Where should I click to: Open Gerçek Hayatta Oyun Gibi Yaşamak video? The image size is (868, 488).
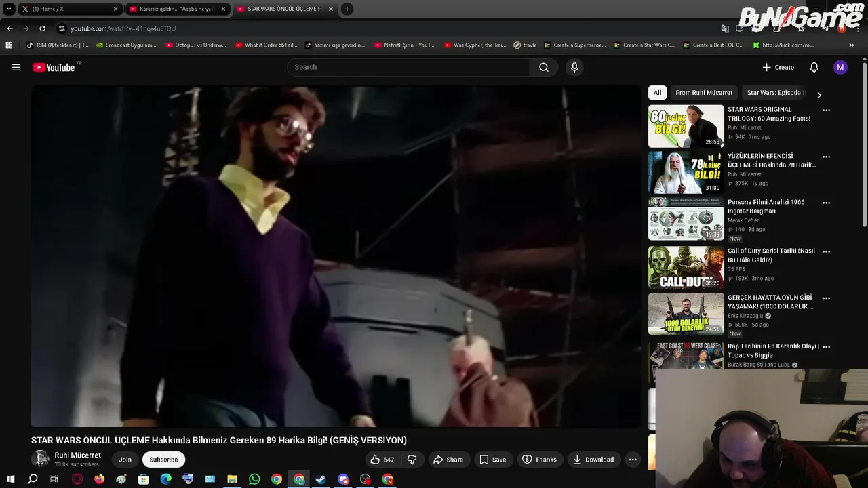point(686,314)
